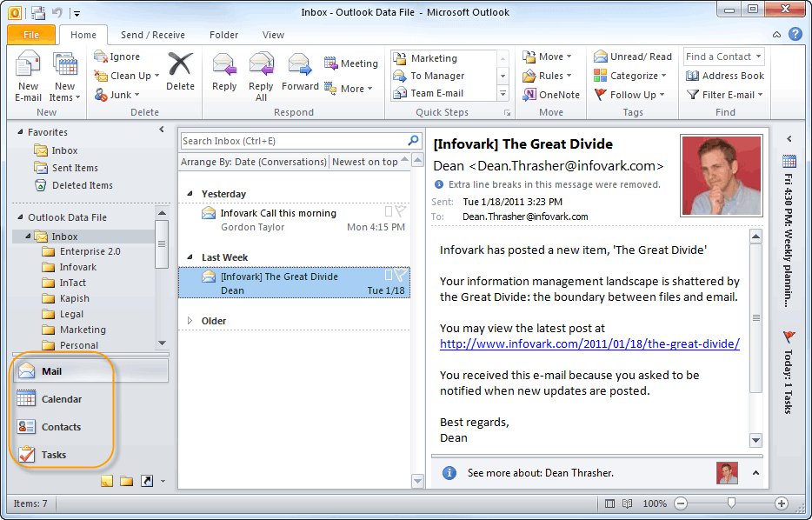
Task: Click the Arrange By: Date (Conversations) header
Action: tap(254, 162)
